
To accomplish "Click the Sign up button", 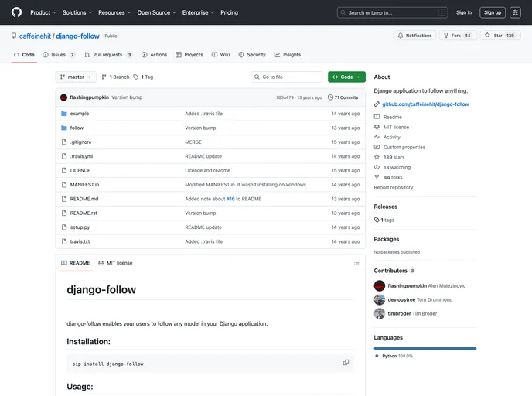I will coord(493,12).
